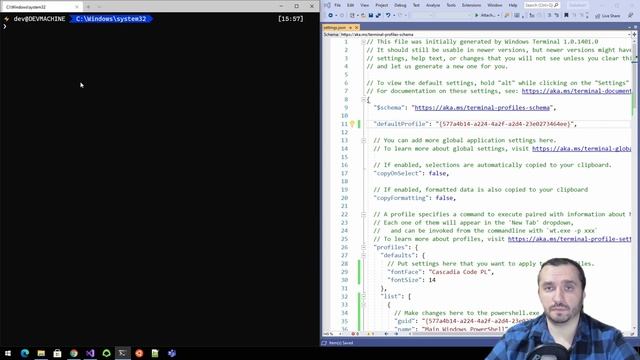The width and height of the screenshot is (640, 360).
Task: Open File Explorer from the taskbar
Action: 41,353
